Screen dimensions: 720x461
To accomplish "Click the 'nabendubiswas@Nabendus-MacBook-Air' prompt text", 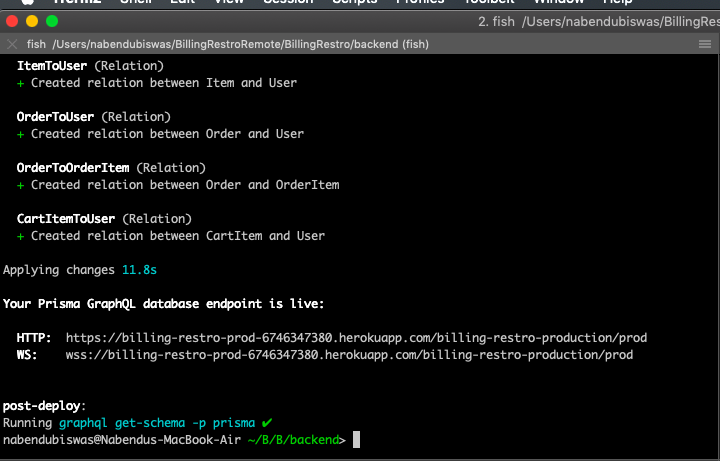I will (x=122, y=440).
